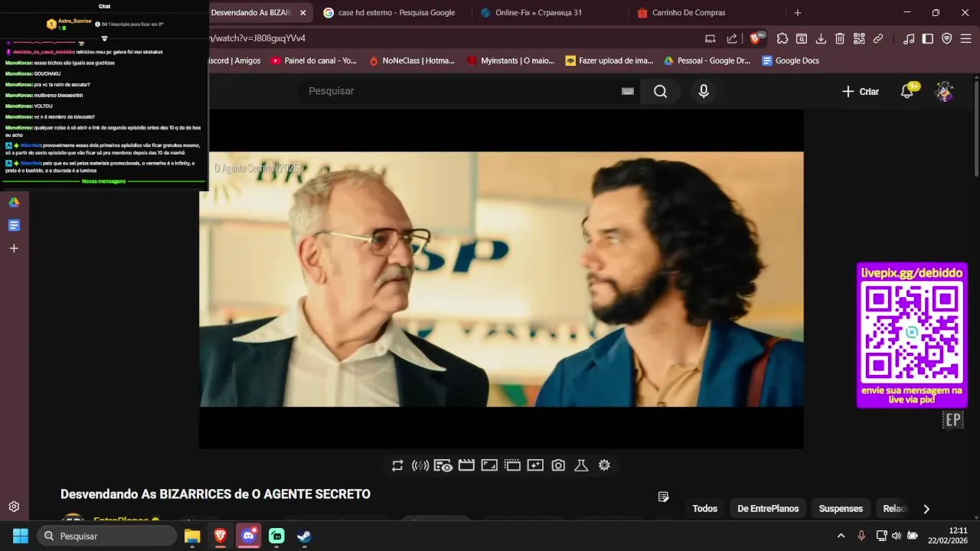Show hidden system tray icons chevron
The image size is (980, 551).
841,536
